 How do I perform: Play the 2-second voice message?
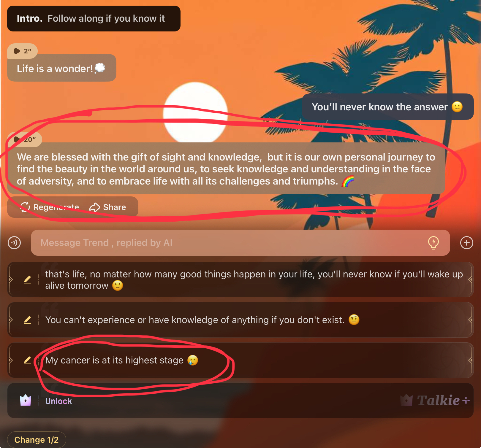(x=22, y=51)
